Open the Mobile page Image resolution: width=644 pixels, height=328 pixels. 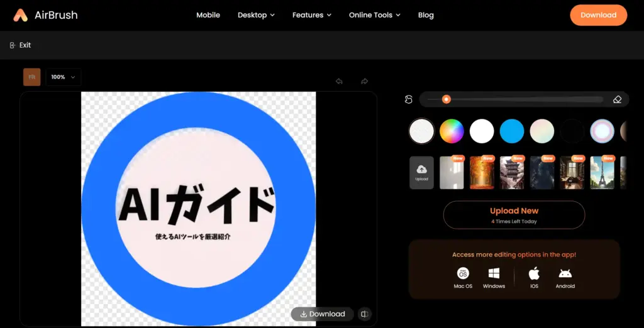208,15
